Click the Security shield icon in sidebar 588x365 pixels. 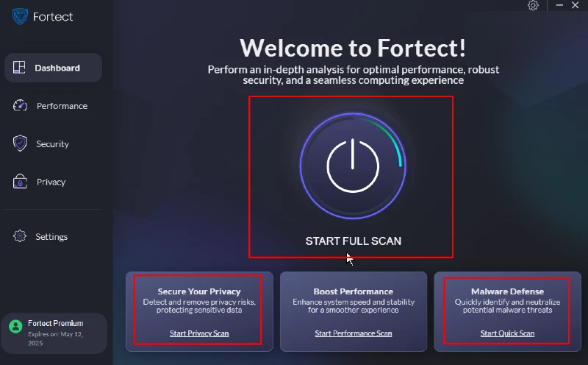(21, 143)
